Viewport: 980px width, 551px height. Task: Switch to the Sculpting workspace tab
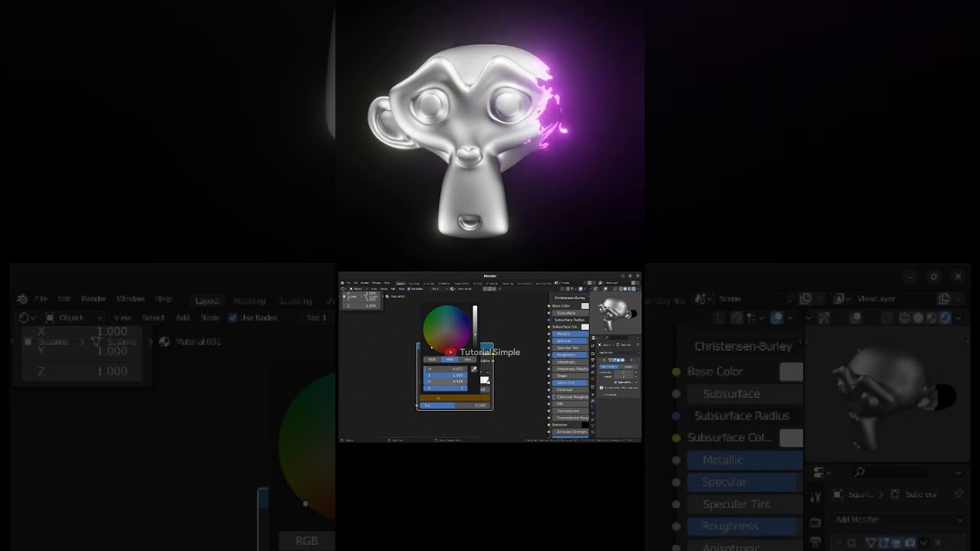coord(429,282)
